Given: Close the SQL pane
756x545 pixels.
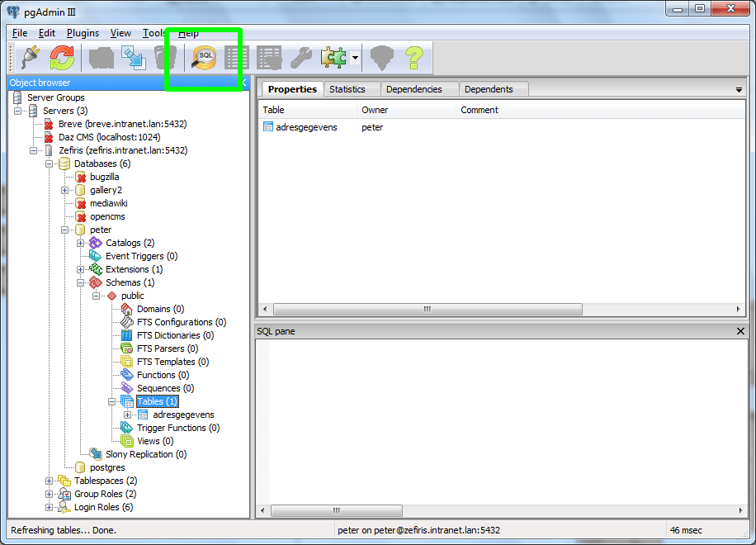Looking at the screenshot, I should 740,331.
